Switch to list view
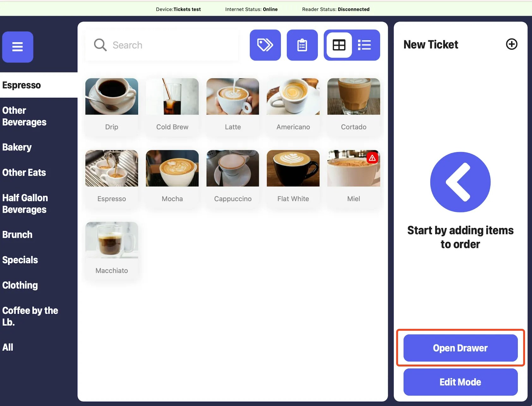The image size is (532, 406). pyautogui.click(x=364, y=45)
